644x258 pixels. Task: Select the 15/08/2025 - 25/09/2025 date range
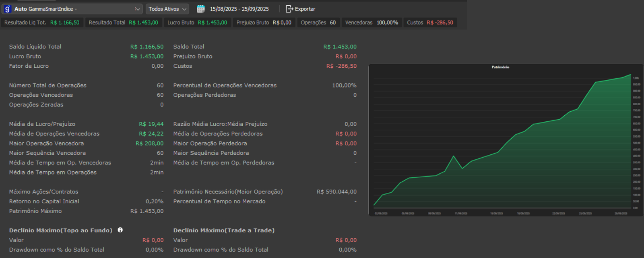239,9
